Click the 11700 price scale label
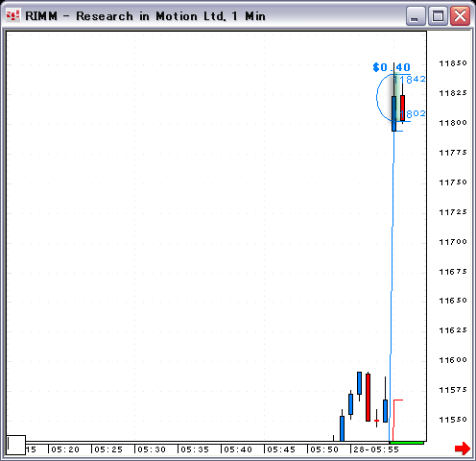This screenshot has width=476, height=461. pos(453,241)
